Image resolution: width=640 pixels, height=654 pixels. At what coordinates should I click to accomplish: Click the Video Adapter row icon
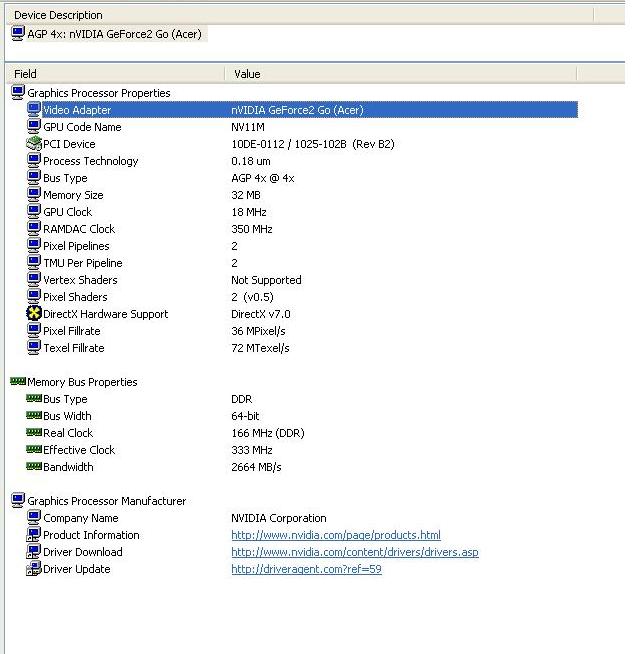[x=34, y=109]
